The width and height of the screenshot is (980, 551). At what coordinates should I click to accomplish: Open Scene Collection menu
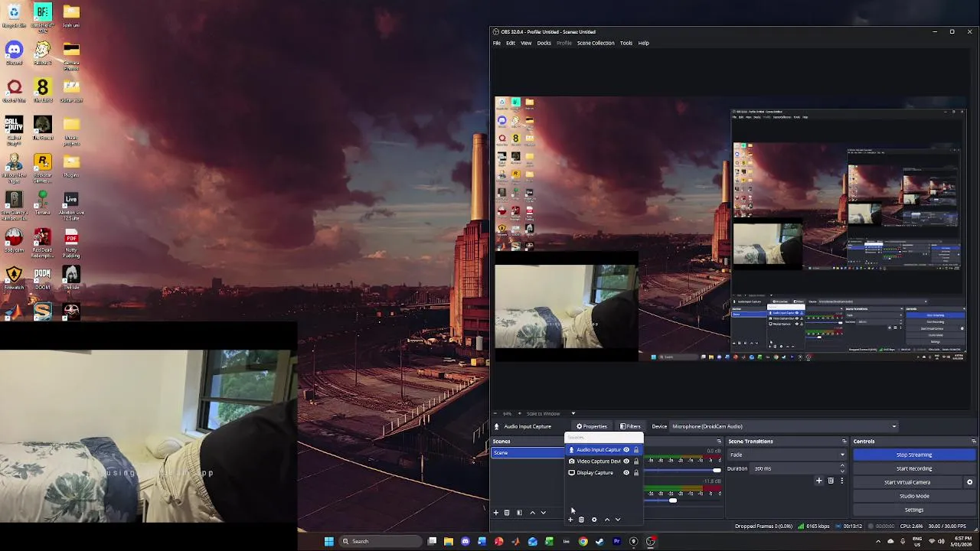[596, 43]
